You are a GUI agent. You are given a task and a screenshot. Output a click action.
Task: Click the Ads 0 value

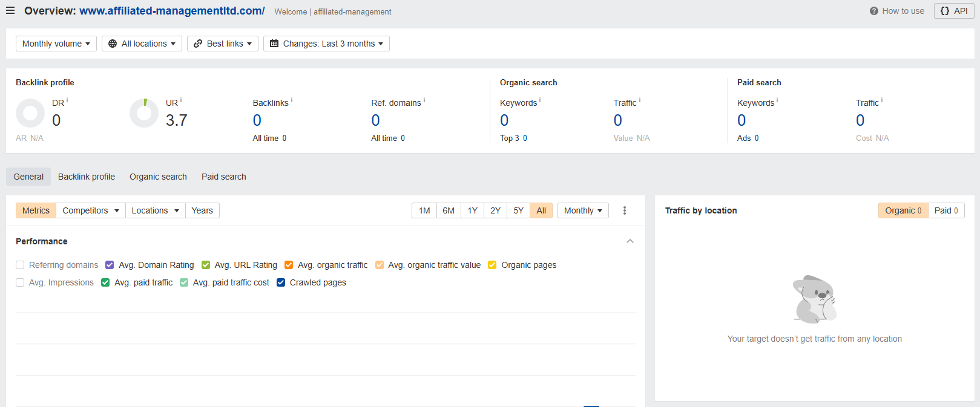coord(757,138)
